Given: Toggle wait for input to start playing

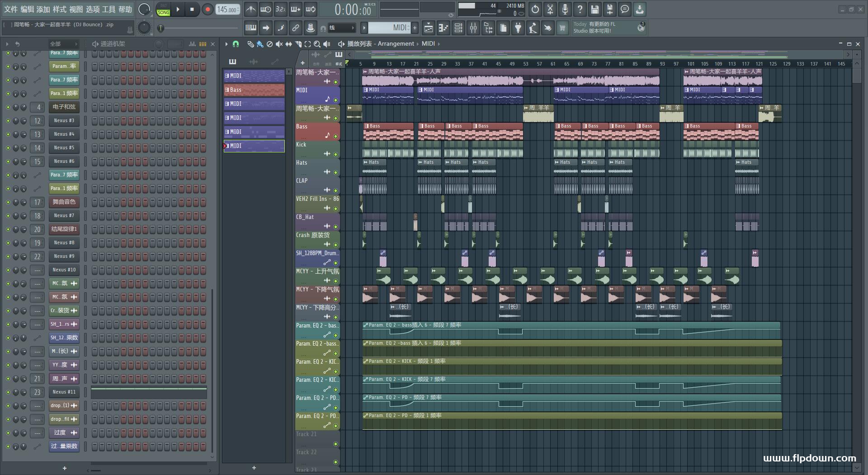Looking at the screenshot, I should [266, 9].
